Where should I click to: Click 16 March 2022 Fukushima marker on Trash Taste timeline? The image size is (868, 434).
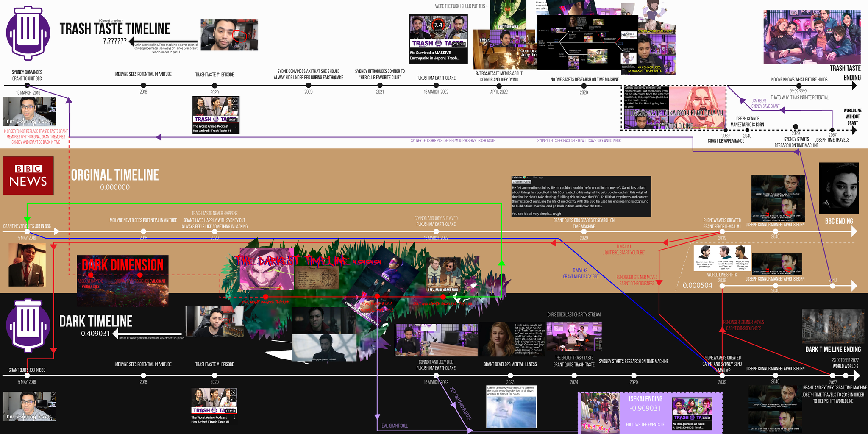(x=436, y=86)
